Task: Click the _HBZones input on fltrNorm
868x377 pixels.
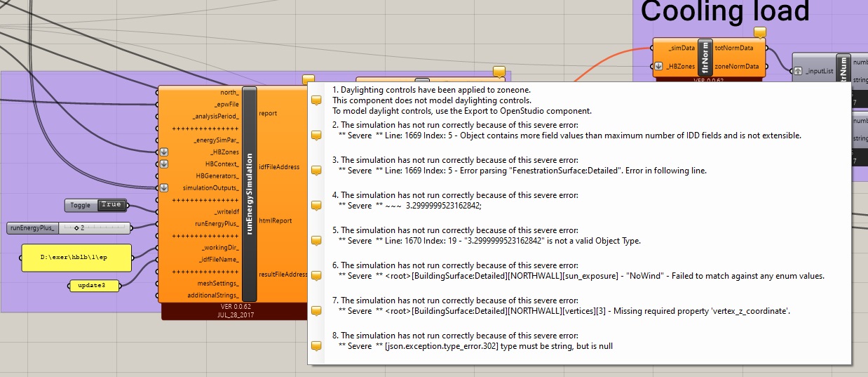Action: pyautogui.click(x=681, y=66)
